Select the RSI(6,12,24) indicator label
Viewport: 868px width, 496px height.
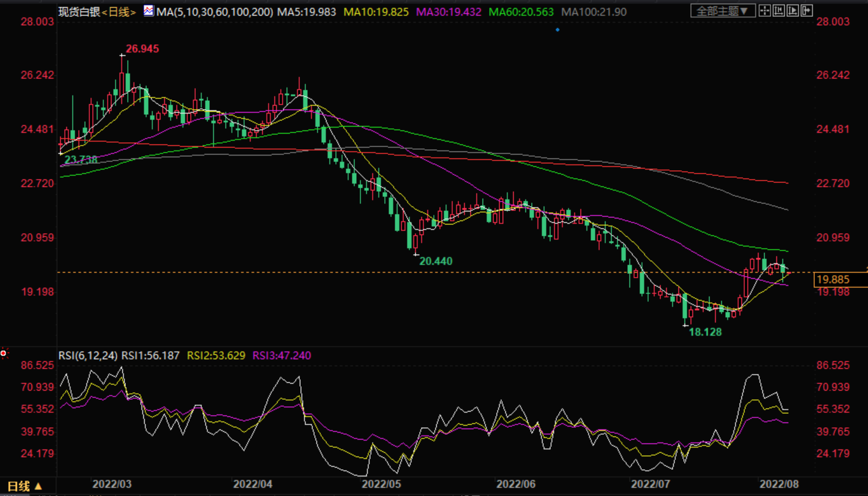[88, 356]
